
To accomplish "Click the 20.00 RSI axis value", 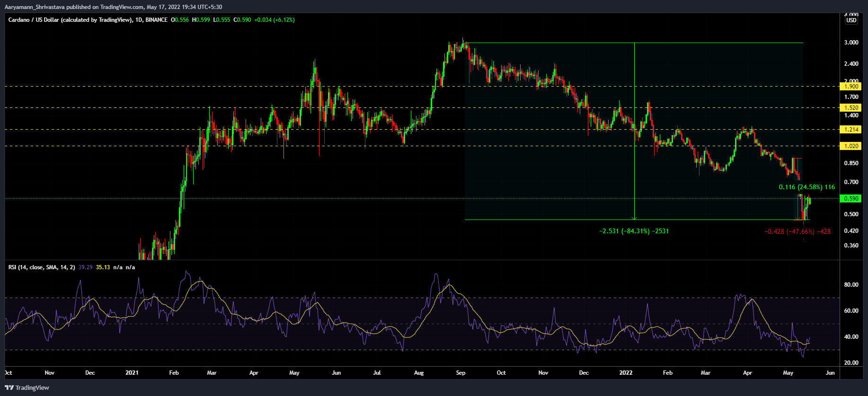I will point(851,363).
